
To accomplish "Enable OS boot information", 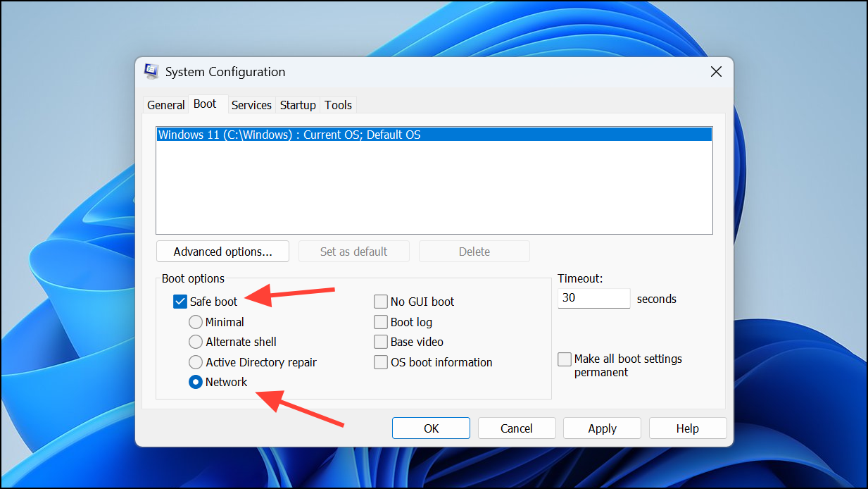I will [x=381, y=361].
